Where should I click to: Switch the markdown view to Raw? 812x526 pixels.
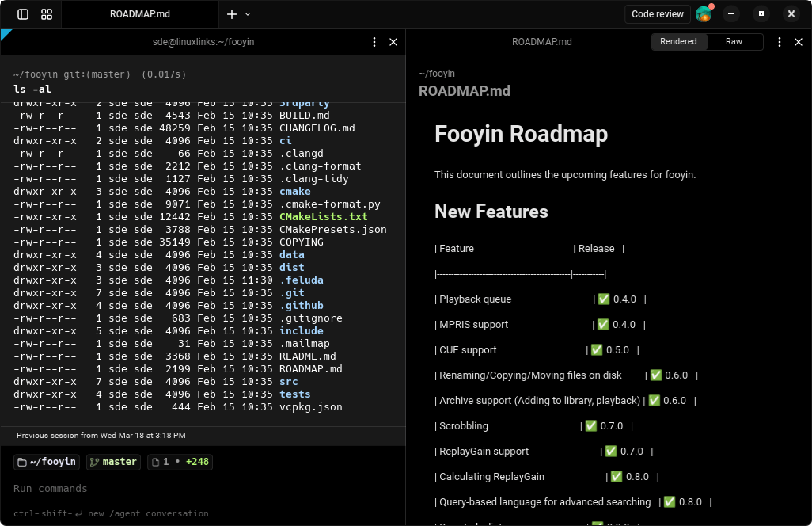pyautogui.click(x=734, y=42)
